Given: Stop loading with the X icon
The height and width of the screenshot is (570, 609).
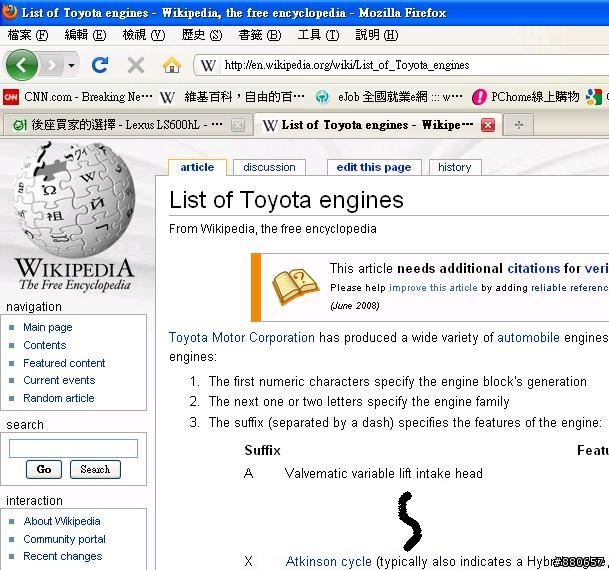Looking at the screenshot, I should (x=136, y=65).
